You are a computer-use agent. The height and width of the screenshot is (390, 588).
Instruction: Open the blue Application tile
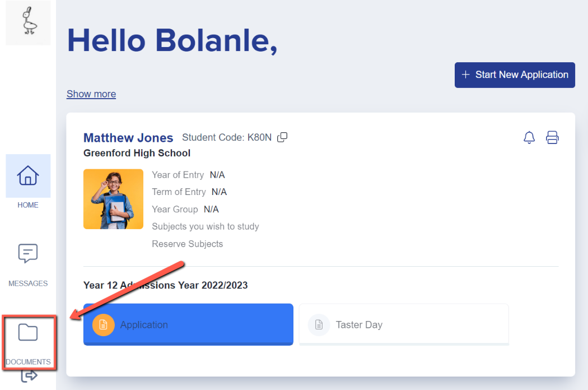[188, 324]
